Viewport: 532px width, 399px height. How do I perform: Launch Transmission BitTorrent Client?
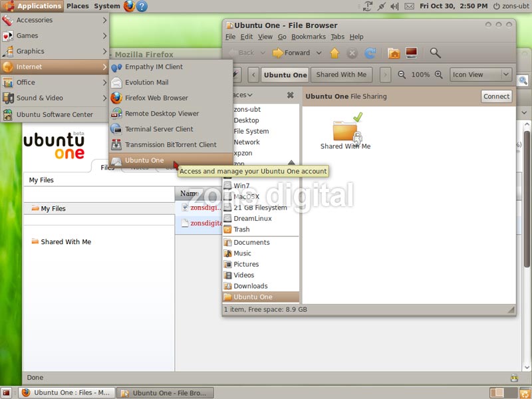[171, 145]
